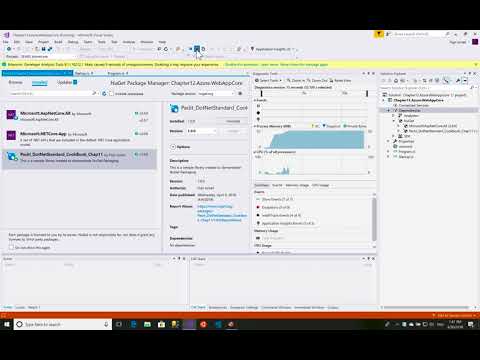Viewport: 480px width, 360px height.
Task: Expand the Analyzers node
Action: tap(394, 115)
